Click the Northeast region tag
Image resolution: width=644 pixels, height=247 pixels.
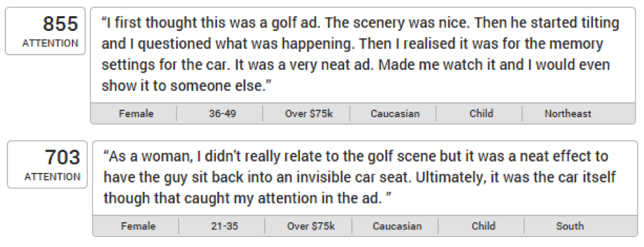click(567, 114)
